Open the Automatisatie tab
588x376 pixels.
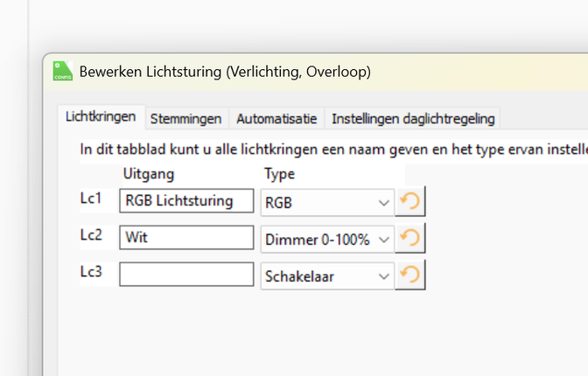coord(276,118)
